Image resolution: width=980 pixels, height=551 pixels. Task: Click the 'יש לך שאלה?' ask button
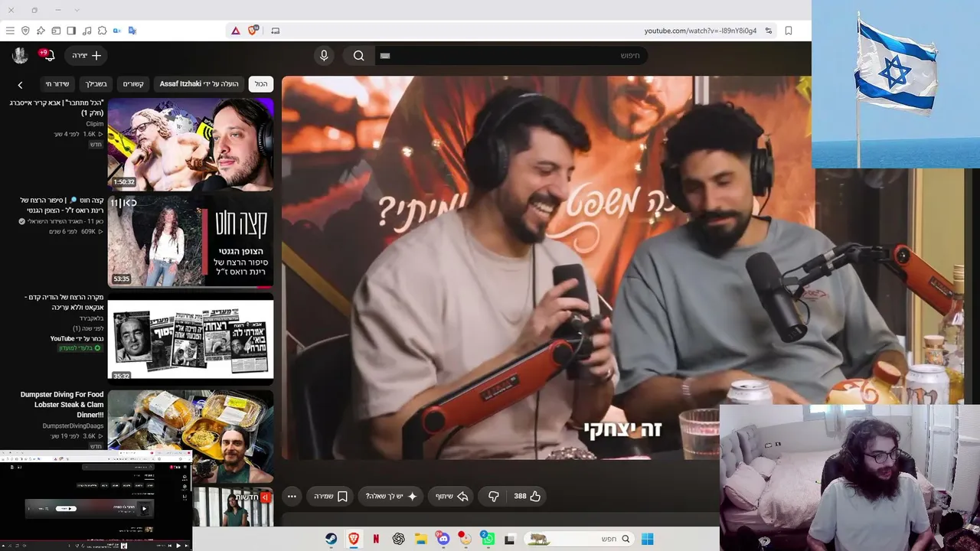(x=391, y=496)
